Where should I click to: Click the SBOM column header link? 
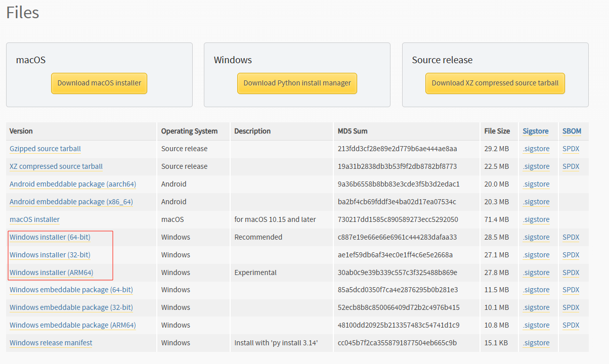572,131
